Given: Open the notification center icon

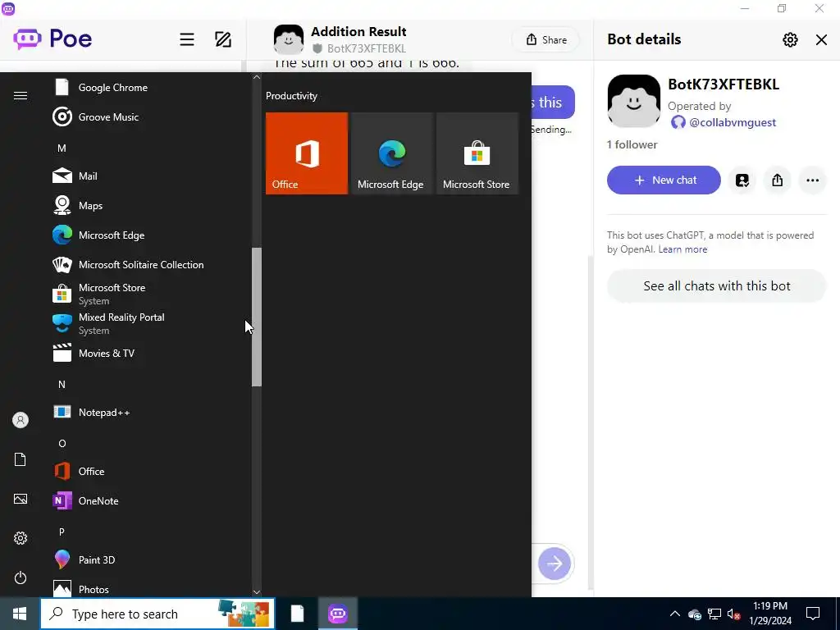Looking at the screenshot, I should (x=813, y=614).
